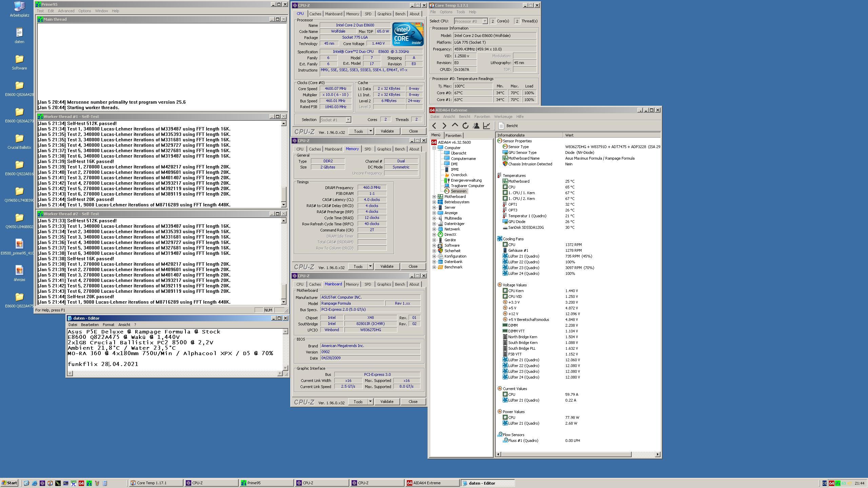The height and width of the screenshot is (488, 868).
Task: Launch AIDA64 from quick launch bar
Action: (81, 483)
